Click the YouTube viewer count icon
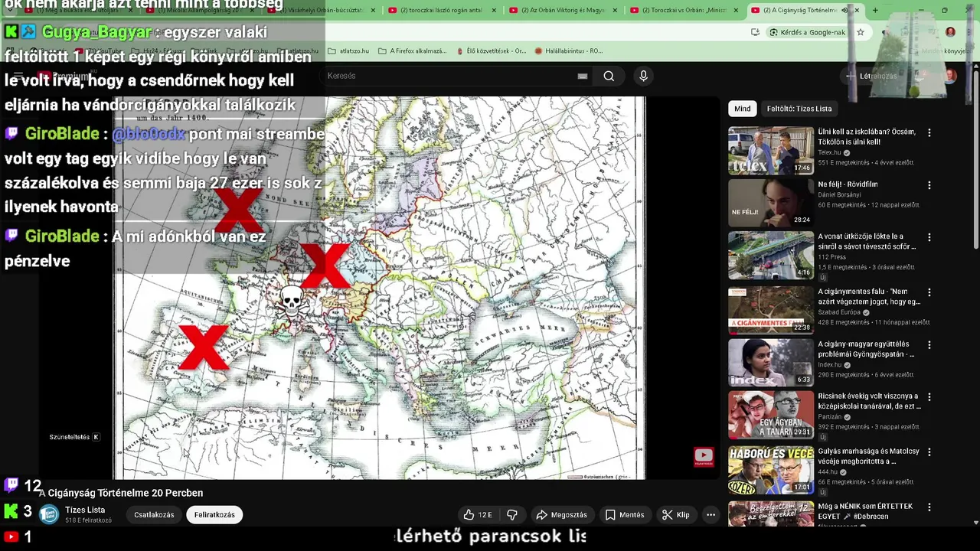 [x=11, y=537]
